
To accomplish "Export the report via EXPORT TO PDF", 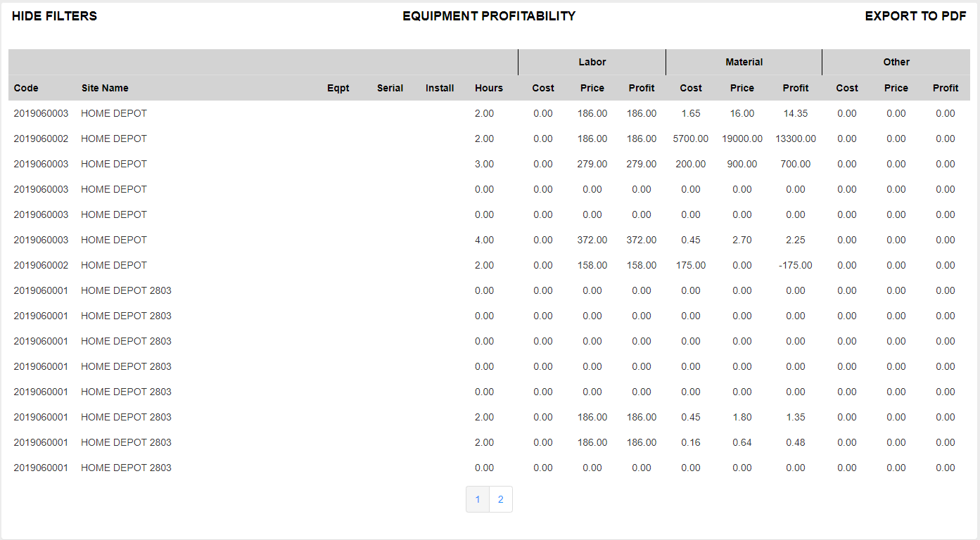I will [915, 16].
